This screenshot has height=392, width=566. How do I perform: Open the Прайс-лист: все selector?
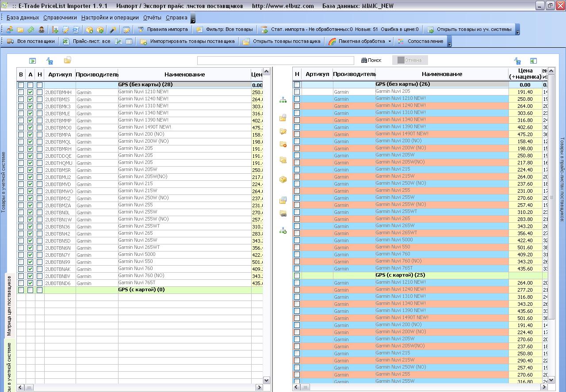pos(87,42)
